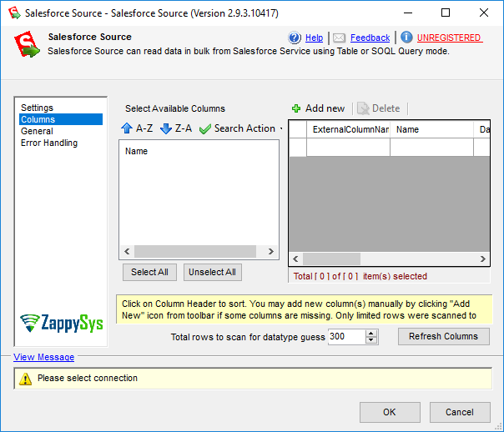This screenshot has width=504, height=432.
Task: Click the Select All button
Action: tap(150, 272)
